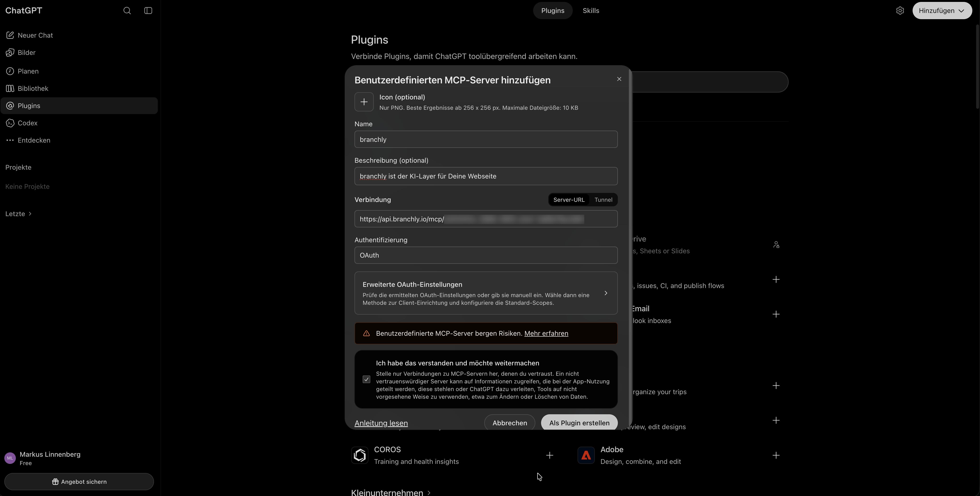
Task: Add plugin with issues, CI, publish flows
Action: 776,280
